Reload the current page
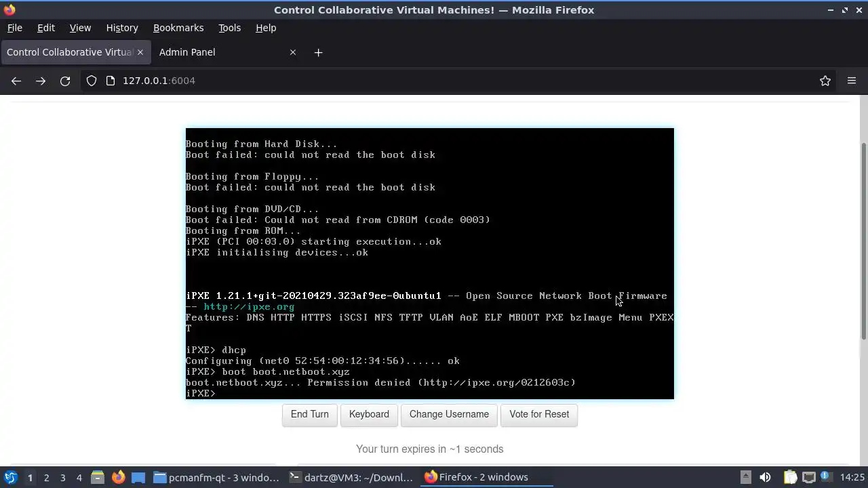The image size is (868, 488). [x=65, y=81]
